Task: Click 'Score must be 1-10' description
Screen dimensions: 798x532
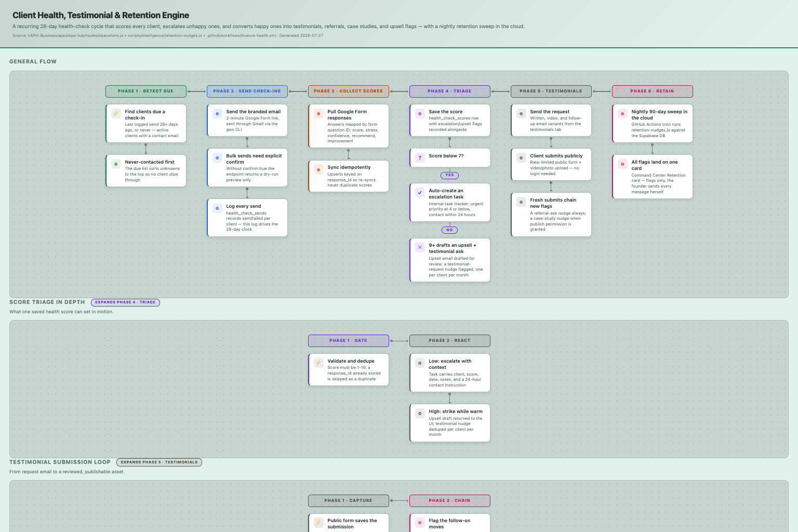Action: click(x=354, y=373)
